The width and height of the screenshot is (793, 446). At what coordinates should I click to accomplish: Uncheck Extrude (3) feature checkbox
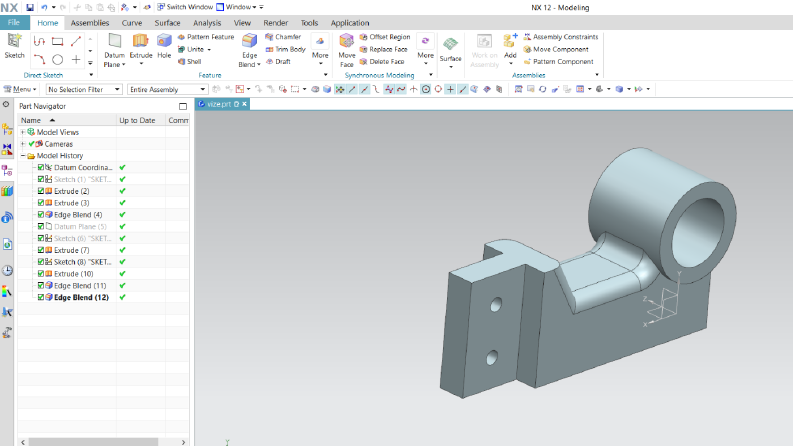coord(41,203)
